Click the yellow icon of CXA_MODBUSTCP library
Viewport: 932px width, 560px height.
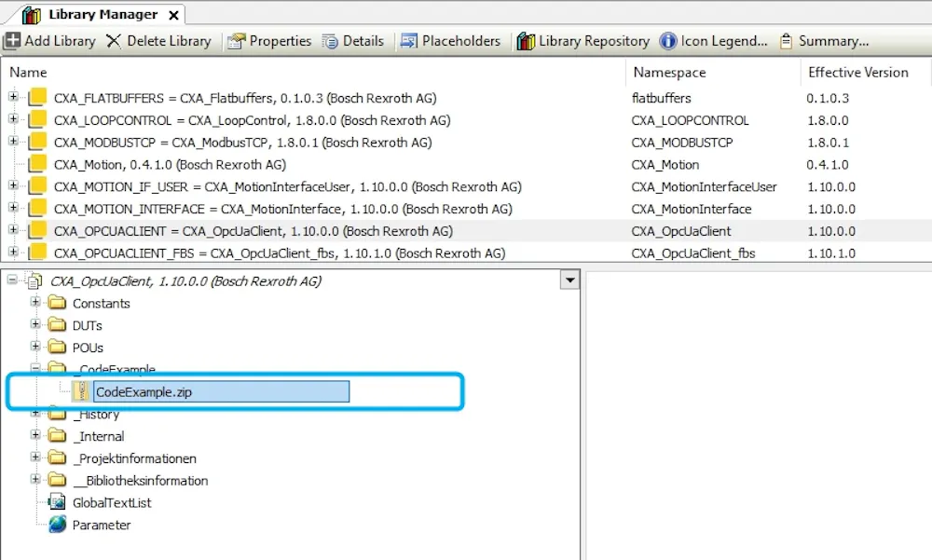point(37,142)
